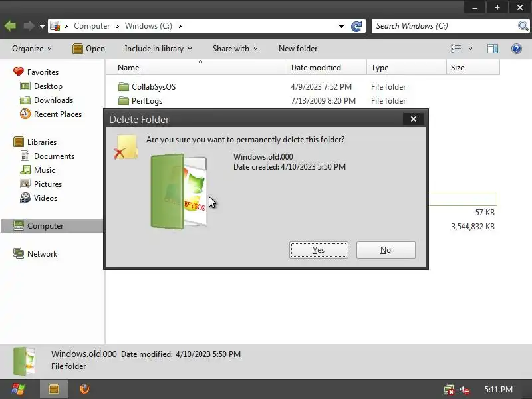Viewport: 532px width, 399px height.
Task: Click the Favorites heart icon
Action: click(x=19, y=72)
